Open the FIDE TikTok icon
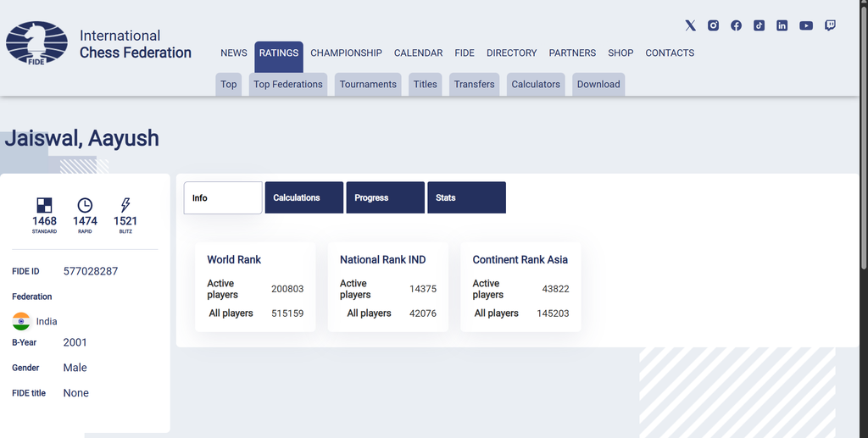868x438 pixels. 759,25
